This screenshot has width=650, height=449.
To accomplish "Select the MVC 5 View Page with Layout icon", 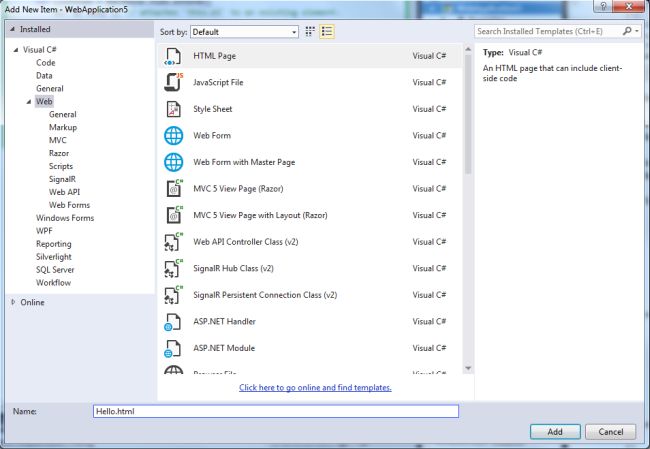I will pyautogui.click(x=174, y=215).
